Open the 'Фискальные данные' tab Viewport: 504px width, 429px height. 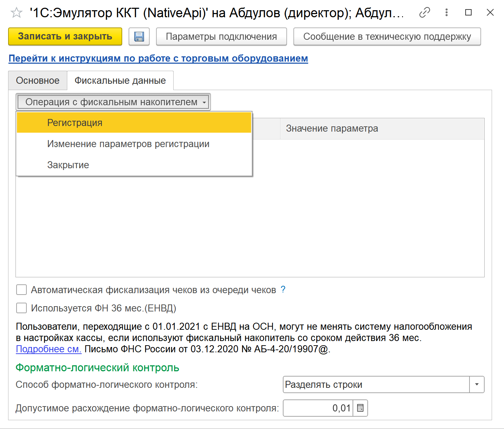(120, 81)
